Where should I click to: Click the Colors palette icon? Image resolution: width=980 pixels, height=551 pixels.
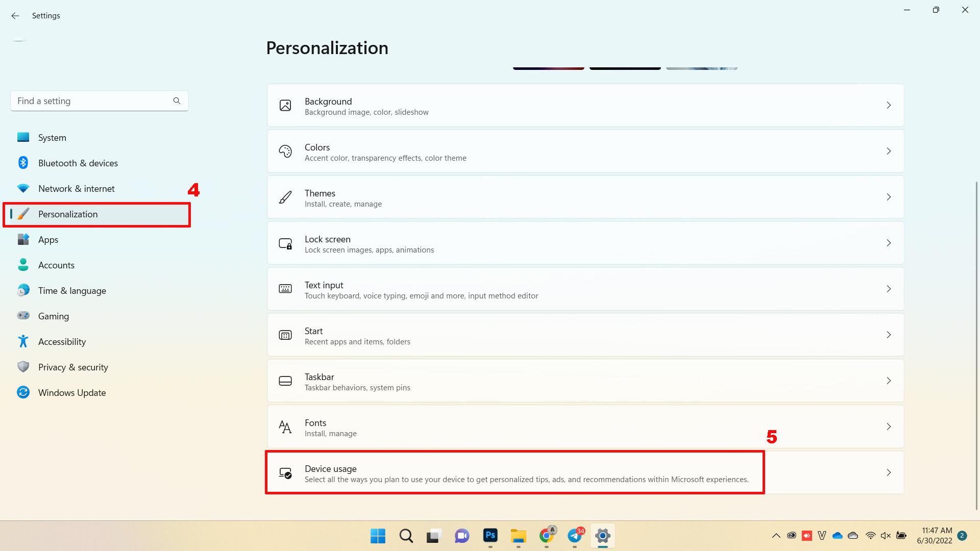coord(285,152)
